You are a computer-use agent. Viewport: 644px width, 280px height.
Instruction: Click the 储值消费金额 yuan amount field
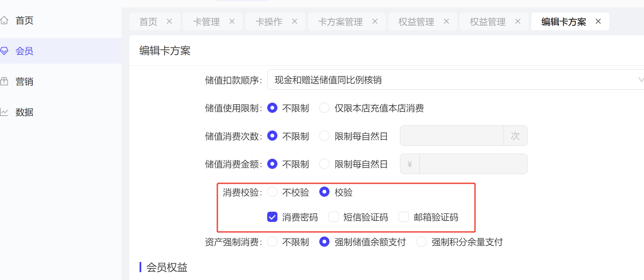point(473,164)
